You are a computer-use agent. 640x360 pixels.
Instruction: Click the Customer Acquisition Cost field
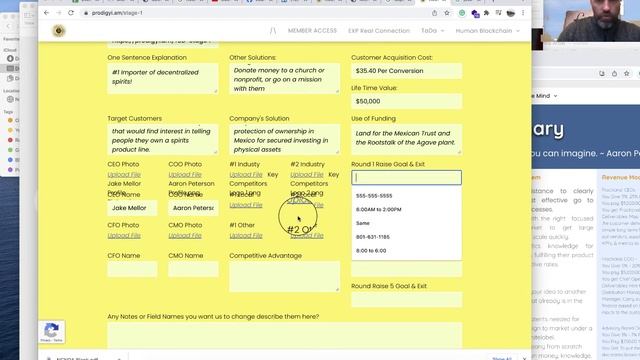tap(407, 71)
